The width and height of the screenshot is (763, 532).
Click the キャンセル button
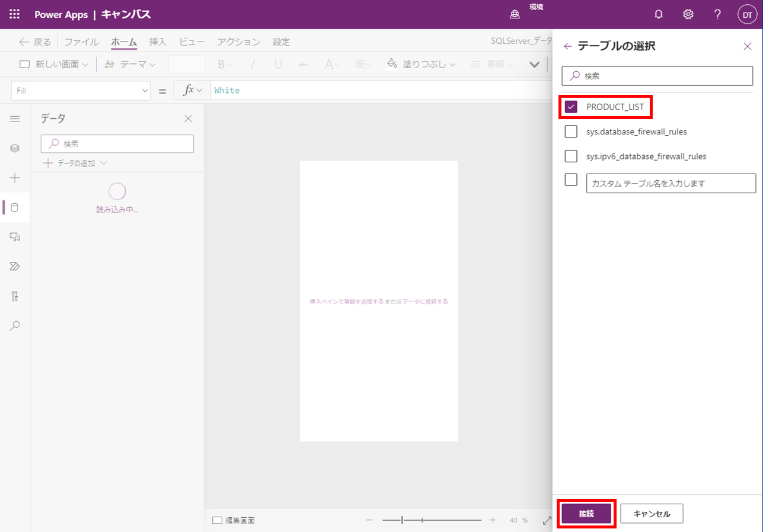click(x=652, y=514)
